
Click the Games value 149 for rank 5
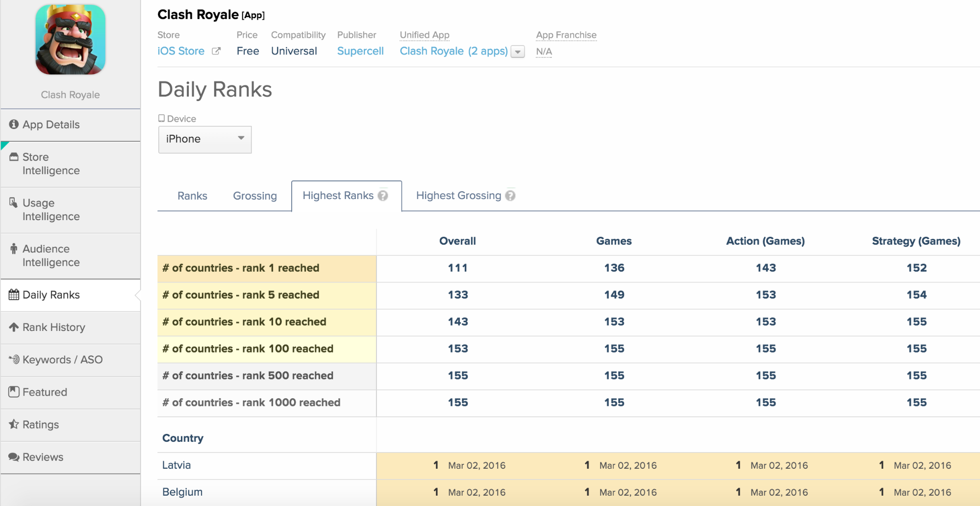point(614,295)
